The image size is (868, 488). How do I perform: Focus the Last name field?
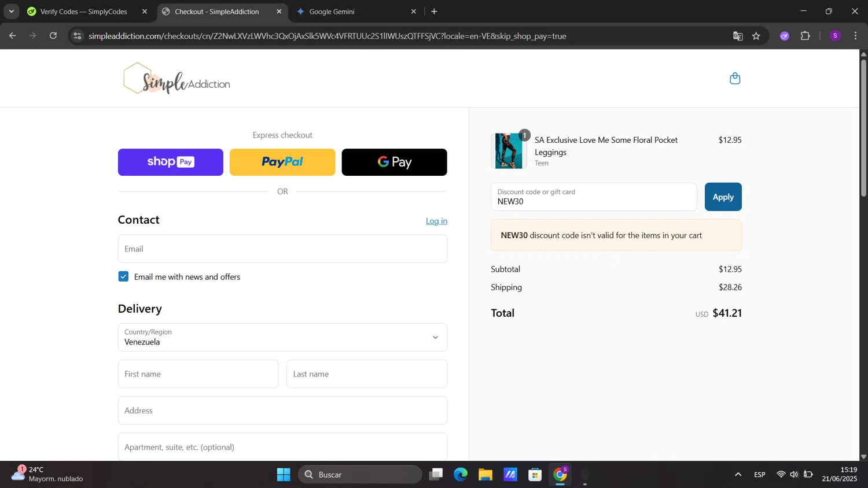tap(367, 374)
